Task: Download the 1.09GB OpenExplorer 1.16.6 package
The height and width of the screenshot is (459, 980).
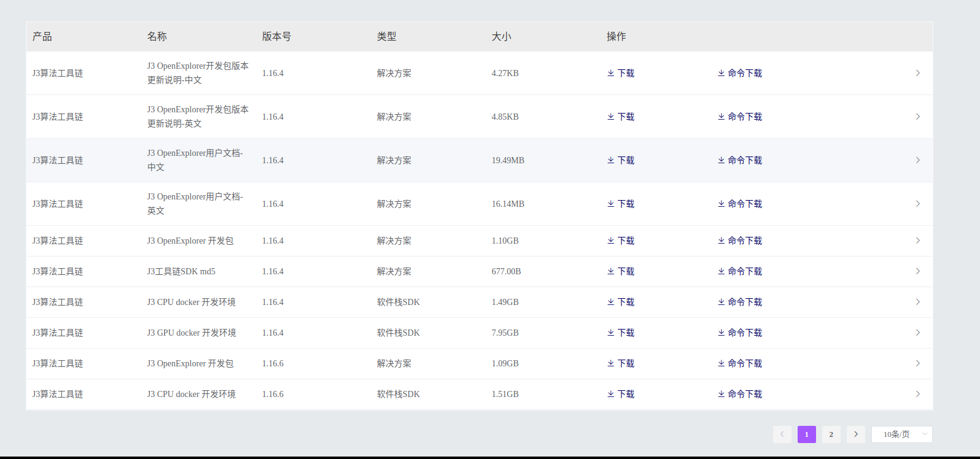Action: tap(621, 363)
